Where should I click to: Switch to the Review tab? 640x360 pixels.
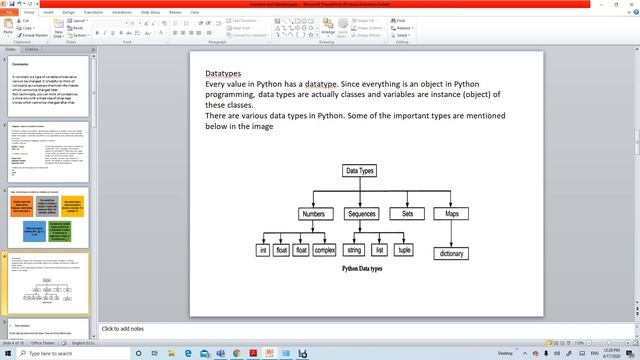point(175,12)
